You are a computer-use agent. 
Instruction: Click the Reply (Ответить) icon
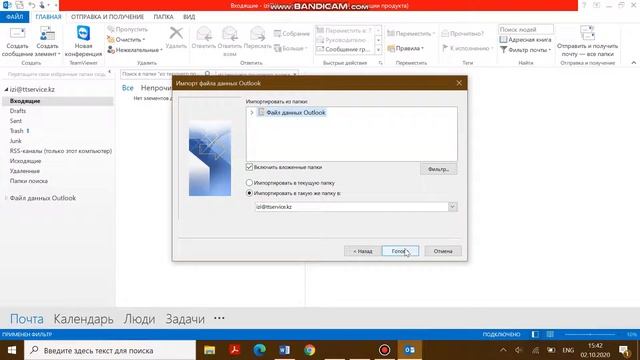pos(204,34)
